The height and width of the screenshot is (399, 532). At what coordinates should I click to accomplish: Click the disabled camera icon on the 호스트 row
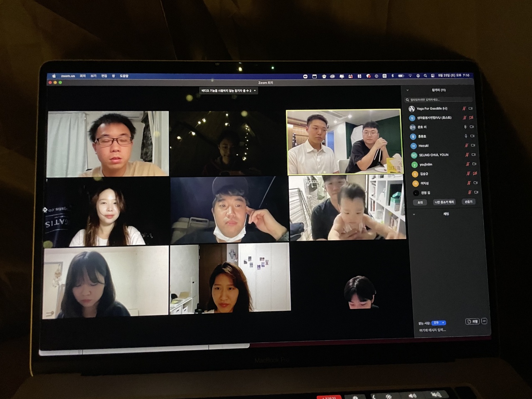(x=471, y=118)
